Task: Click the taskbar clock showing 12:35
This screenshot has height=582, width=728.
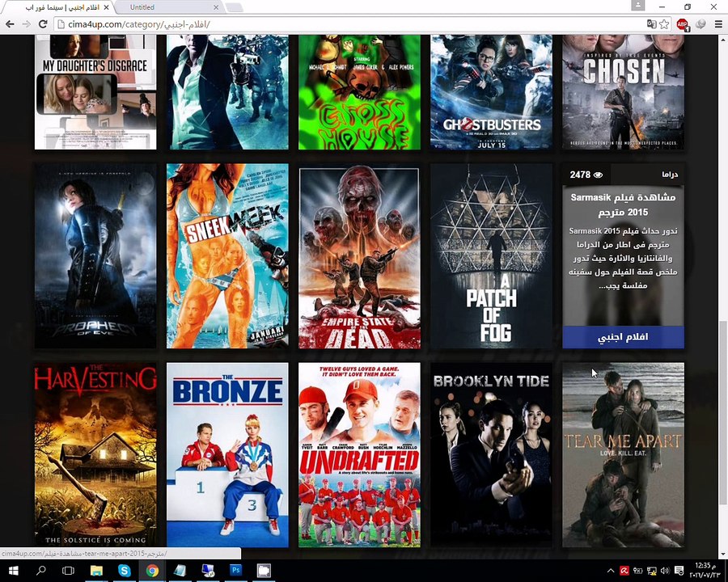Action: click(x=707, y=571)
